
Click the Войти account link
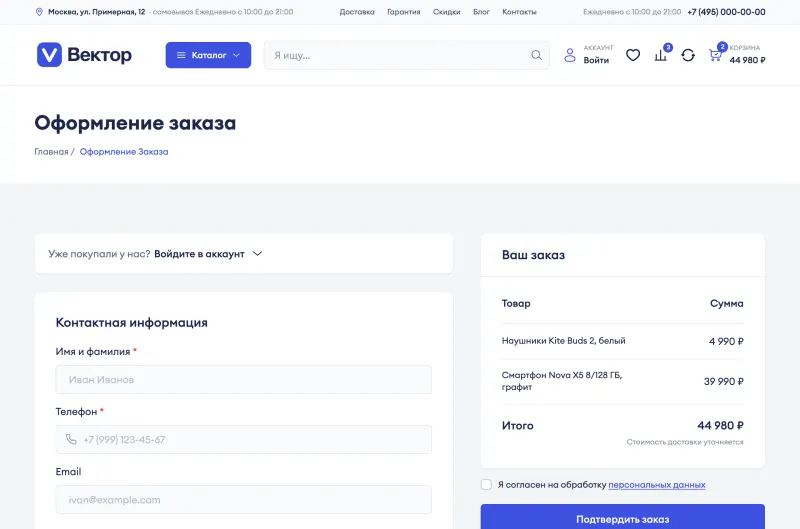596,60
